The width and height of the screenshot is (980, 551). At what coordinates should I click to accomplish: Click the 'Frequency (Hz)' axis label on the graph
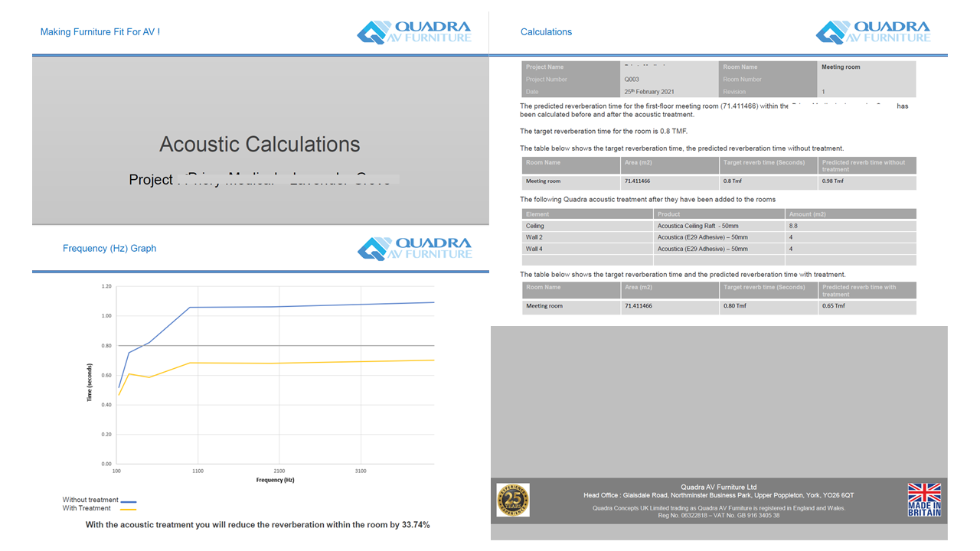coord(275,481)
